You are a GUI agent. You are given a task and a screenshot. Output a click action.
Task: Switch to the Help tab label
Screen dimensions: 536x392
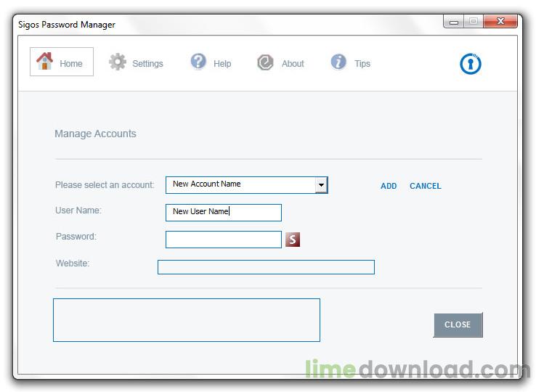coord(222,64)
